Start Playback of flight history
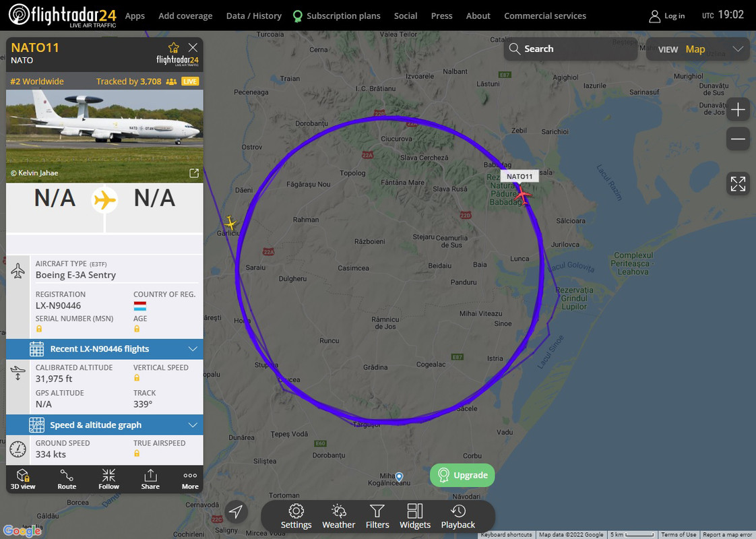This screenshot has height=539, width=756. [x=458, y=516]
